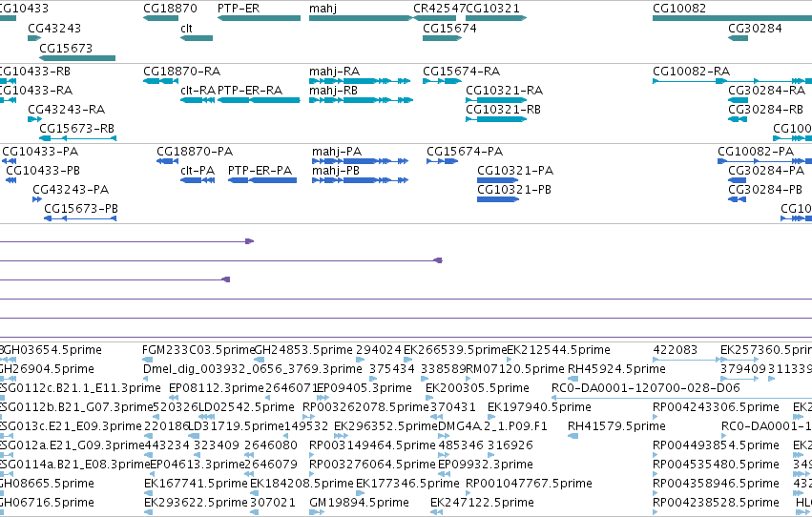Click transcript CG30284-RB
The width and height of the screenshot is (812, 517).
[x=738, y=119]
